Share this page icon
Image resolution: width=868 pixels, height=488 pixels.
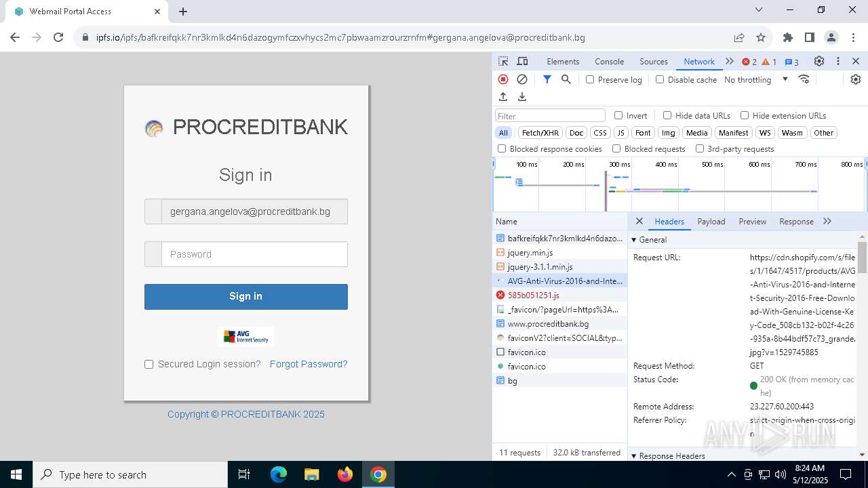click(739, 37)
